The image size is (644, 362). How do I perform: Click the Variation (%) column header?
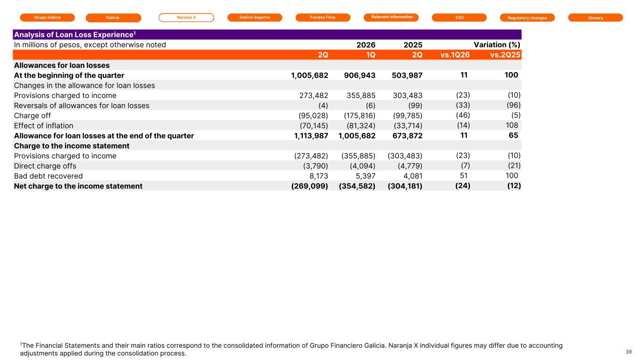497,45
